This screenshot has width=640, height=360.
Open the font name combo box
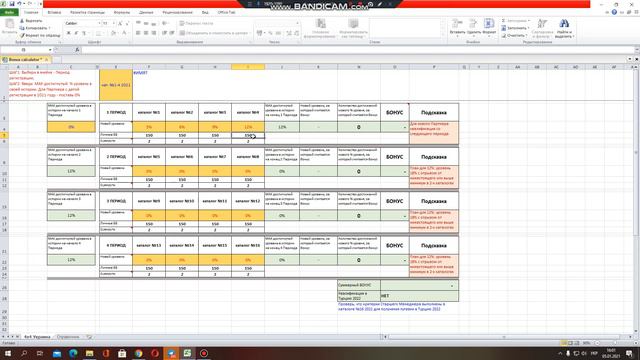point(82,23)
